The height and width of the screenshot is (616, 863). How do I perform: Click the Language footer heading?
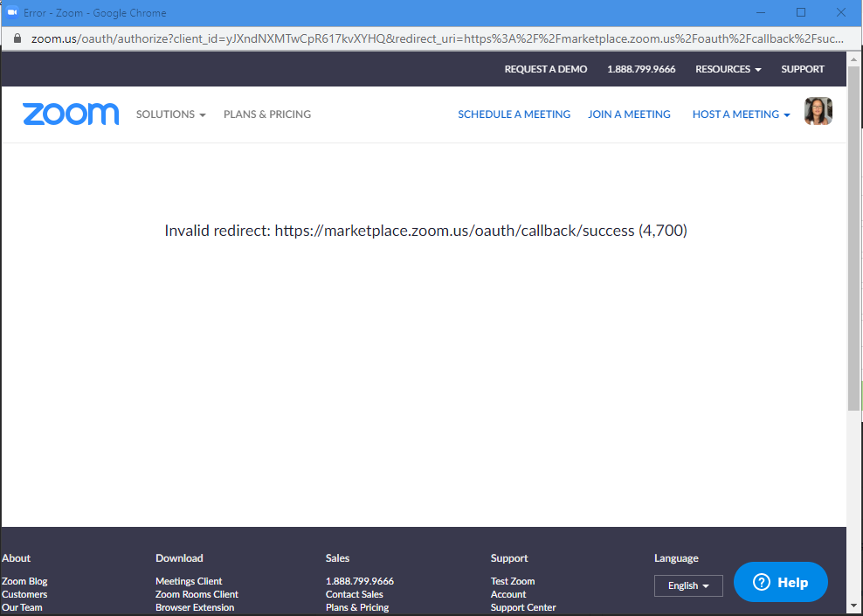(x=676, y=557)
